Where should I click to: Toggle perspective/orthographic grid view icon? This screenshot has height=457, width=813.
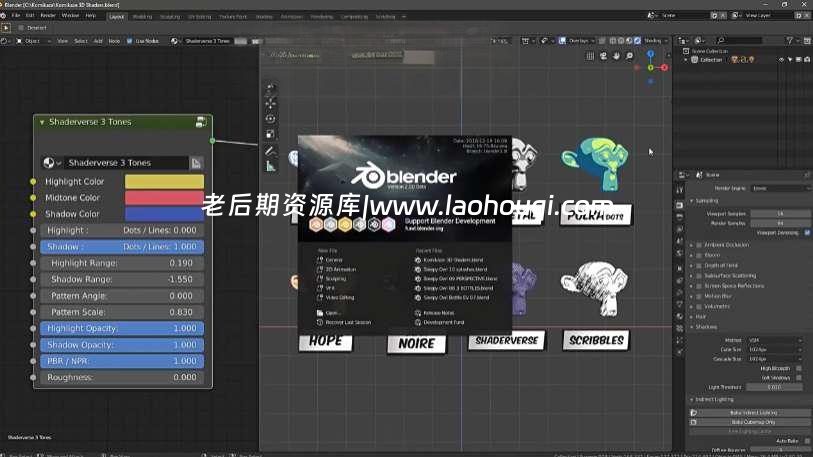590,56
